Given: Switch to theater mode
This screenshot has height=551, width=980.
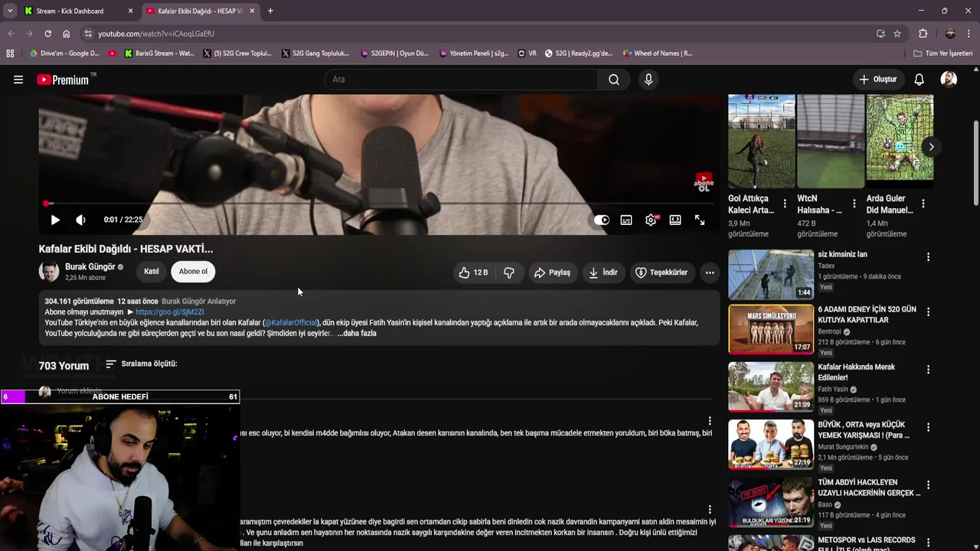Looking at the screenshot, I should click(675, 220).
